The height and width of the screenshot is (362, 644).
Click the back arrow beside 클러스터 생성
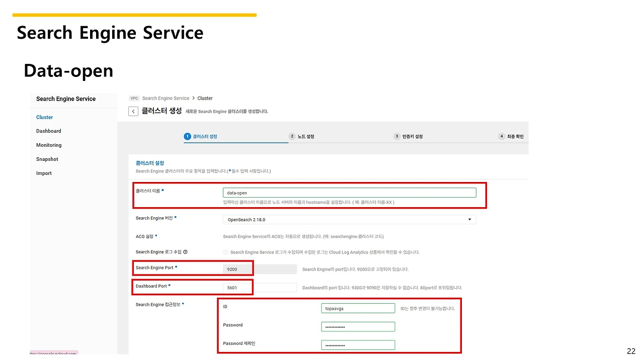tap(133, 111)
